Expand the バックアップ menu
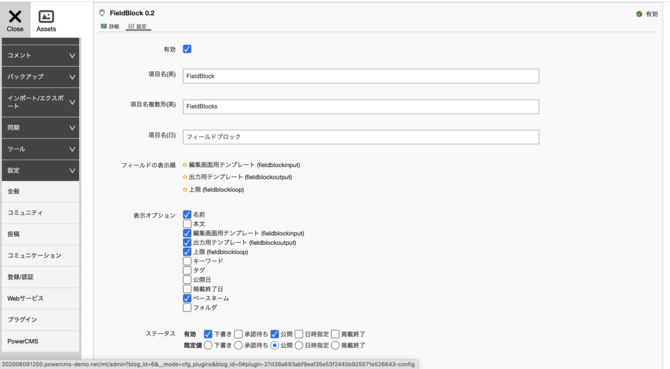The width and height of the screenshot is (670, 369). tap(41, 77)
